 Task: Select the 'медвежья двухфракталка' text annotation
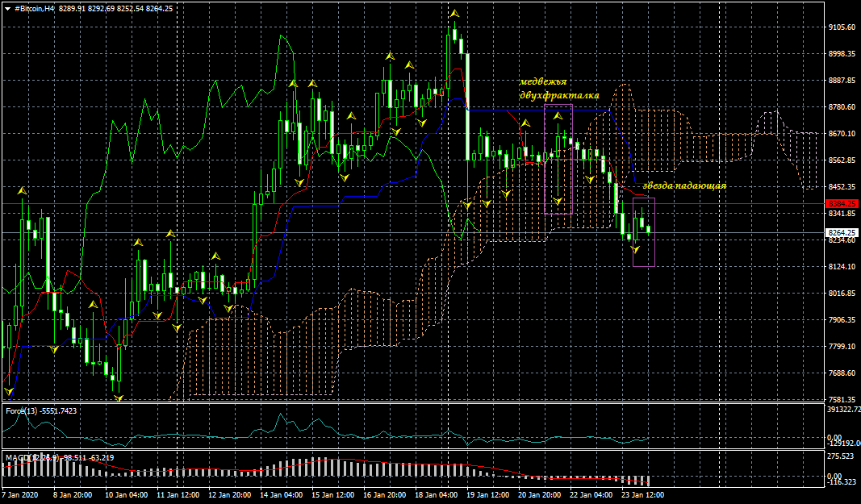pyautogui.click(x=549, y=89)
